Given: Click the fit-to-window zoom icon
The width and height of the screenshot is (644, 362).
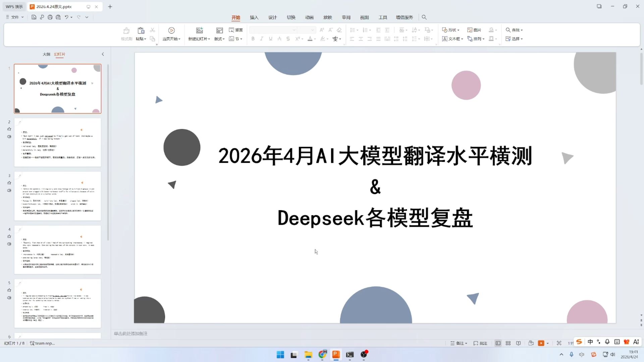Looking at the screenshot, I should [x=559, y=343].
